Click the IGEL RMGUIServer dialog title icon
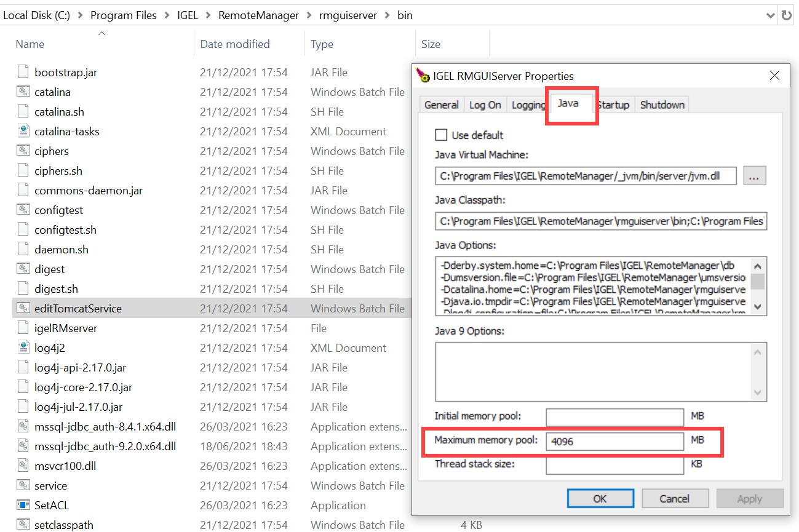 (423, 76)
